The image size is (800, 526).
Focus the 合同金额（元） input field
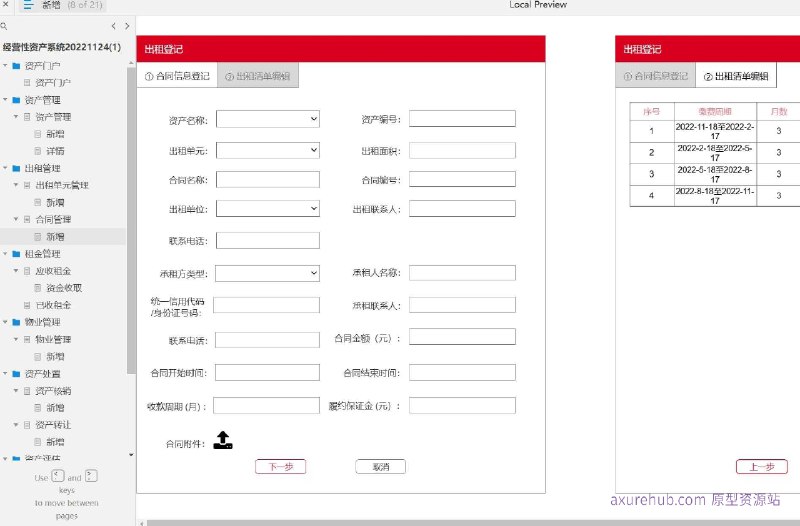(x=462, y=337)
